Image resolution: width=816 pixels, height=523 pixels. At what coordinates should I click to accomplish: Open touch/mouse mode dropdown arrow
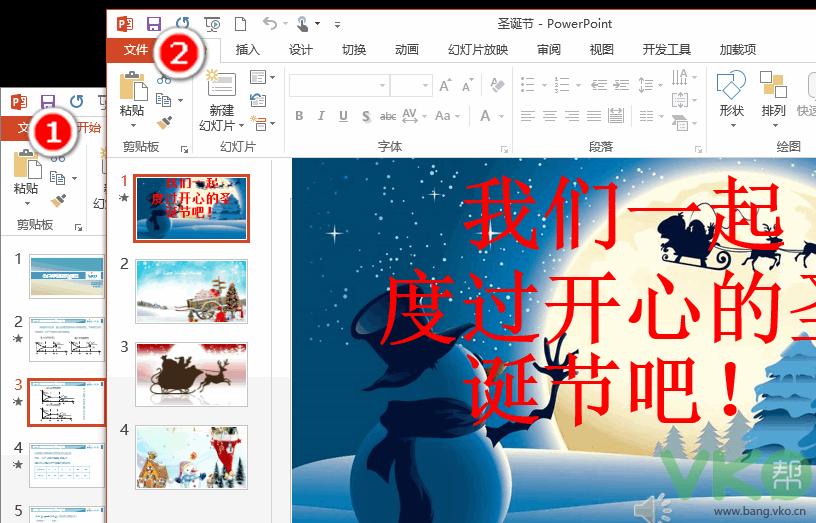tap(317, 23)
